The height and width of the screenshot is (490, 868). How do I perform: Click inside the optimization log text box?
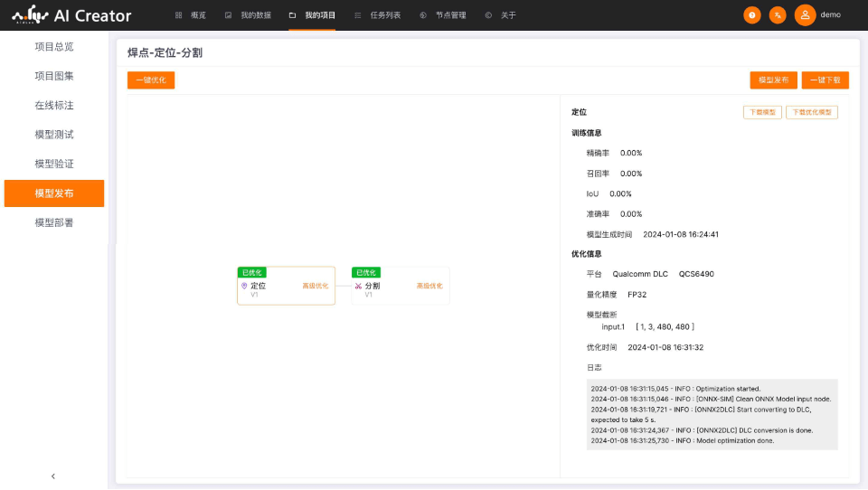tap(712, 414)
